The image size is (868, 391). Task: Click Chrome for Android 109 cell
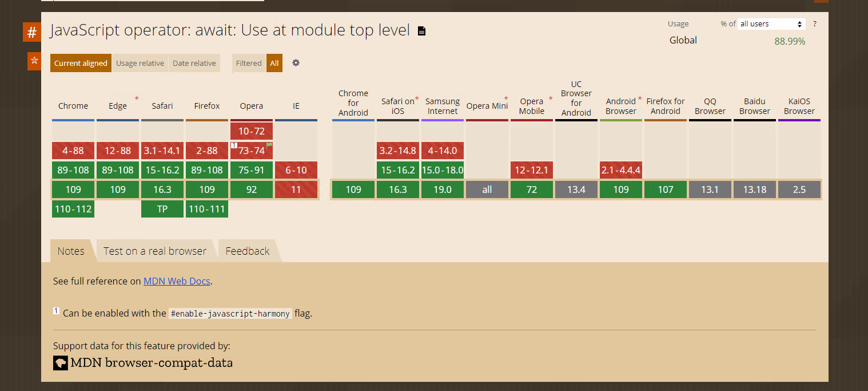point(353,189)
